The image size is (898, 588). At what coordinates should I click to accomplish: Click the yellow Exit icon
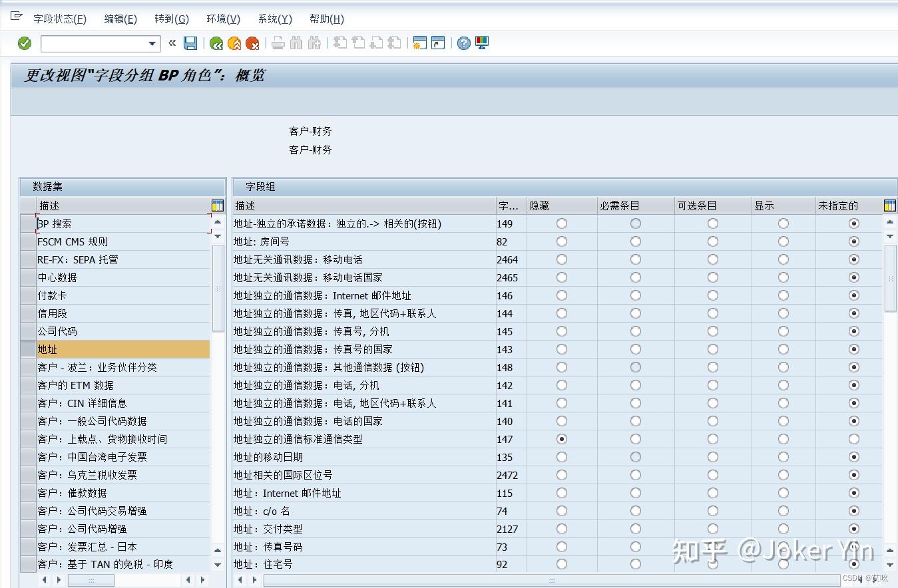(x=234, y=43)
